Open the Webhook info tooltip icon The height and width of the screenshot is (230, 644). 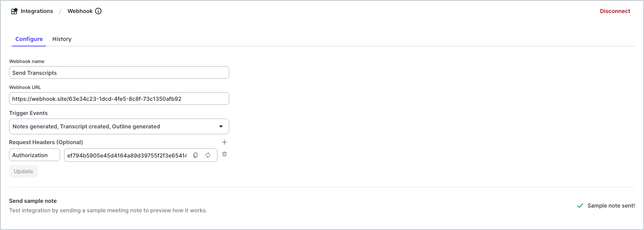point(98,11)
